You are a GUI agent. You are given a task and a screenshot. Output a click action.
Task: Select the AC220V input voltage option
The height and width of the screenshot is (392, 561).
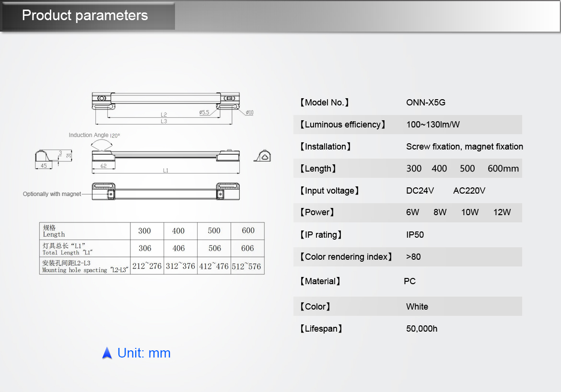click(469, 191)
